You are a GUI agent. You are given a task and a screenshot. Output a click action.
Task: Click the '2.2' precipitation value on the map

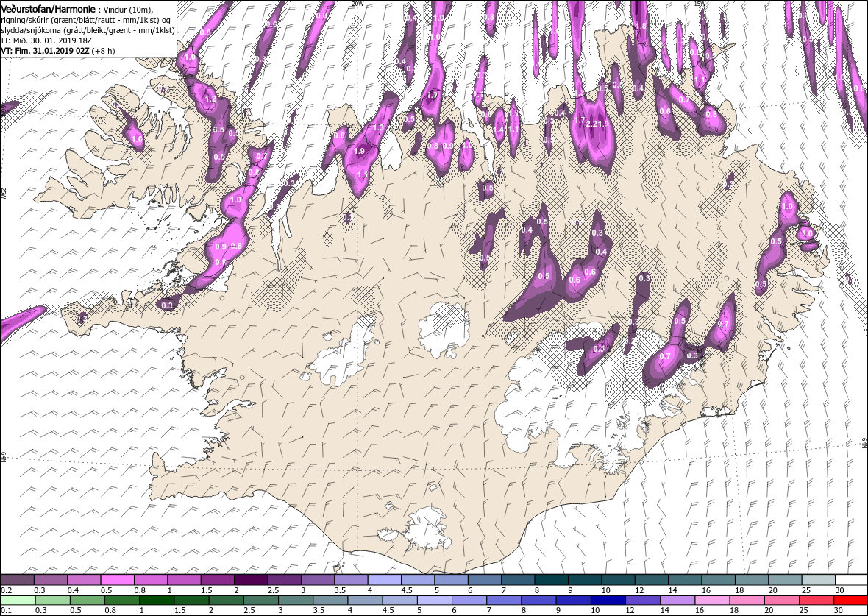coord(591,124)
